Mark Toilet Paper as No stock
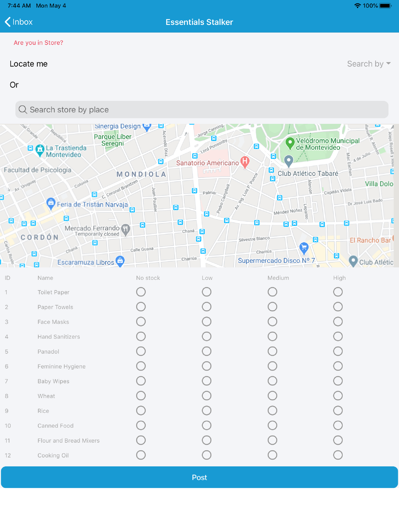Image resolution: width=399 pixels, height=532 pixels. pos(141,292)
